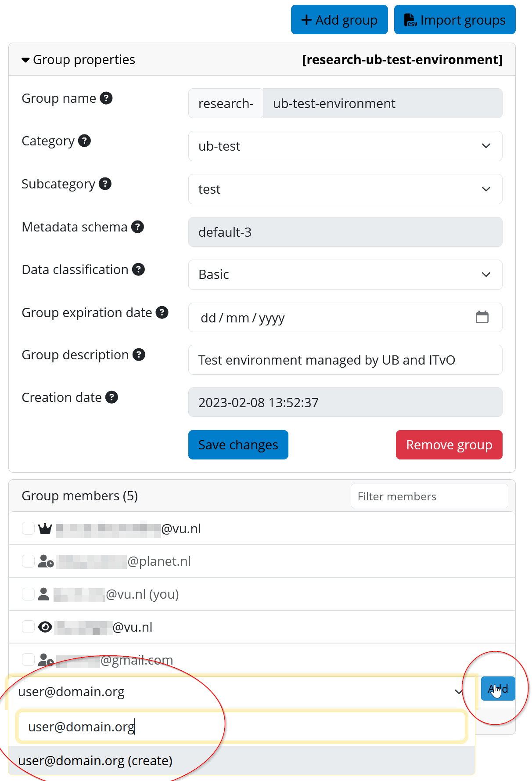The image size is (532, 781).
Task: Click the Group name help icon
Action: [106, 98]
